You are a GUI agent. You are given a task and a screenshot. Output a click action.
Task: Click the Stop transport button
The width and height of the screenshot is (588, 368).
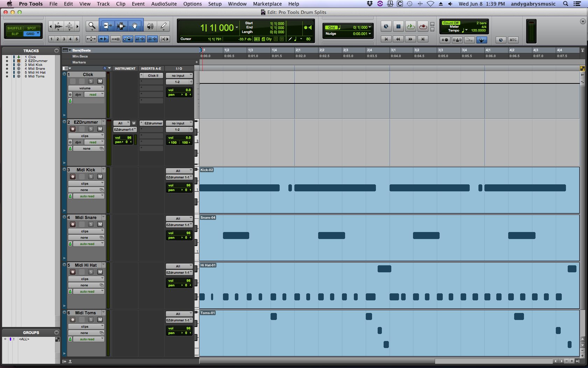(x=398, y=26)
